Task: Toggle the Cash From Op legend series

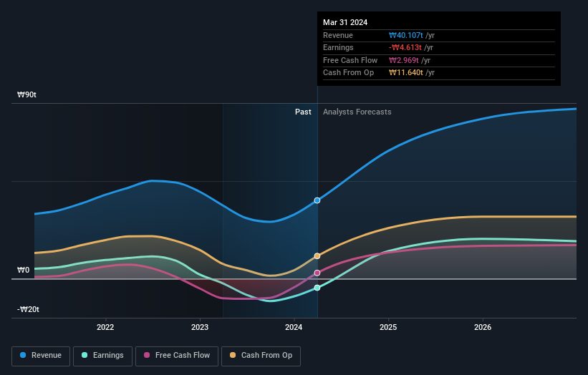Action: (x=261, y=356)
